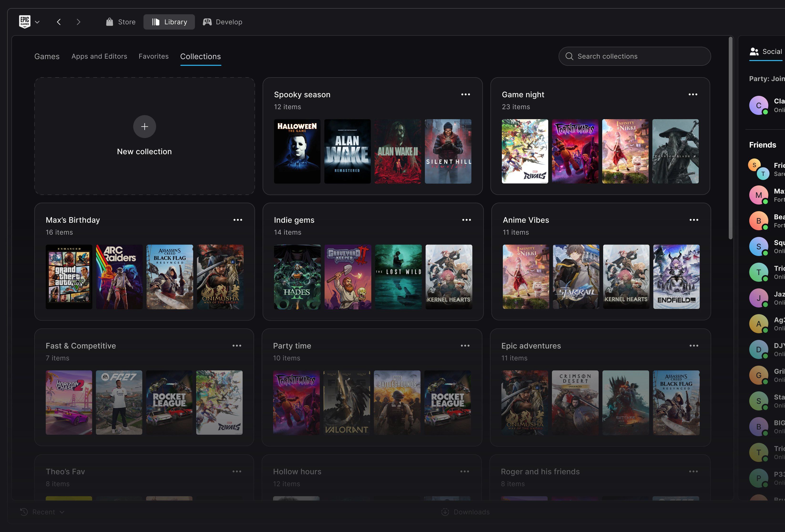Open Epic adventures options menu

[x=694, y=346]
